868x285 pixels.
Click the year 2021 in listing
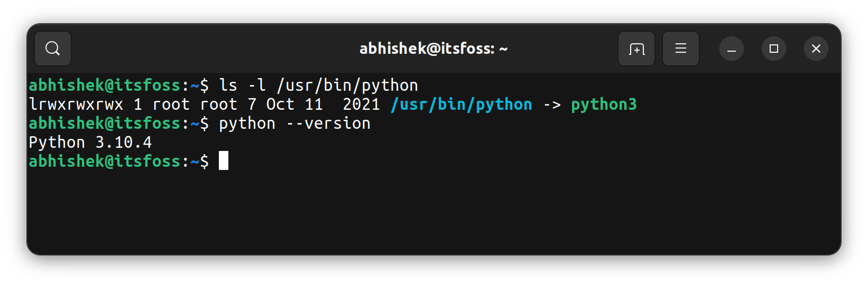361,104
